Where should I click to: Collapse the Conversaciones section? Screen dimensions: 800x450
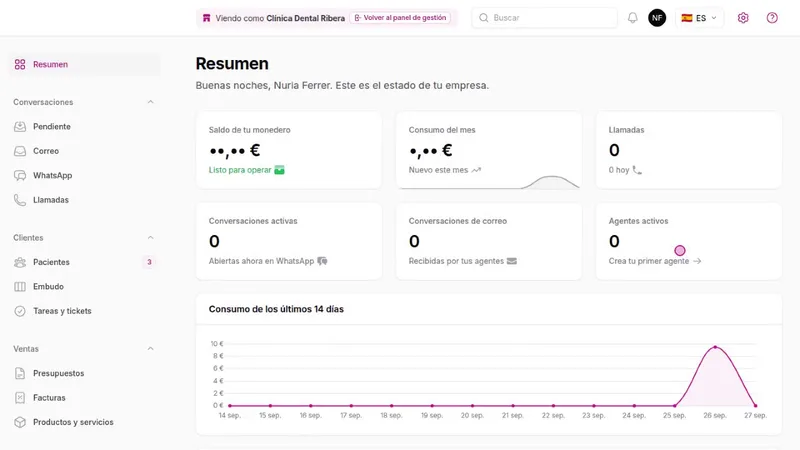(151, 102)
